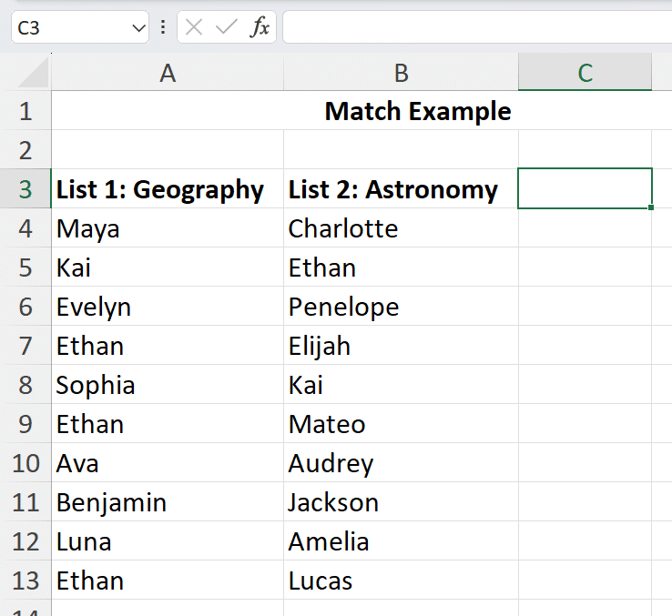Select cell containing Ava

168,462
